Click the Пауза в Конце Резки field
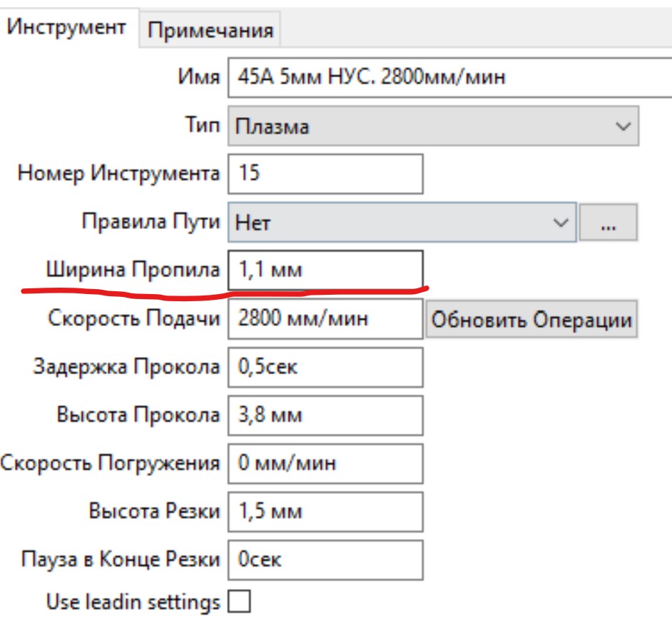This screenshot has width=672, height=621. coord(325,560)
